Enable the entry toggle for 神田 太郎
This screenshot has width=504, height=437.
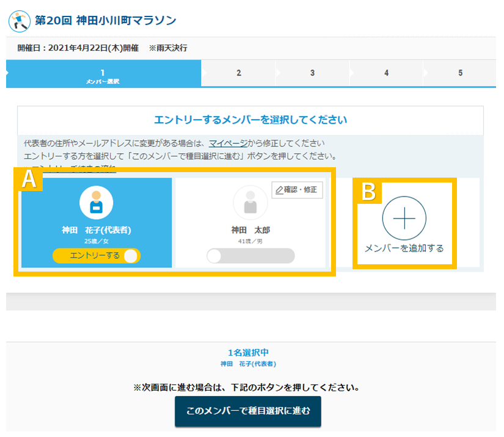click(250, 256)
